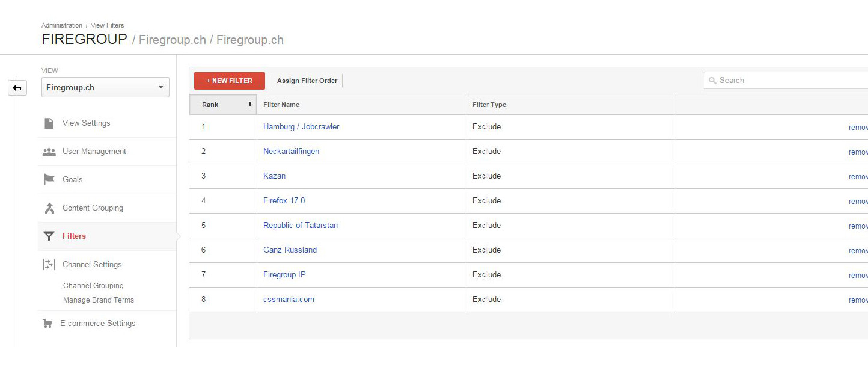Remove the Firegroup IP filter

click(858, 276)
